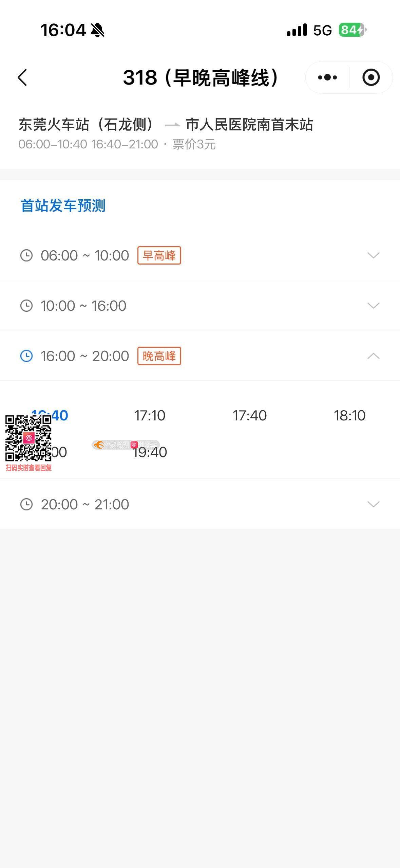Open the three-dot more menu
The image size is (400, 868).
[327, 77]
